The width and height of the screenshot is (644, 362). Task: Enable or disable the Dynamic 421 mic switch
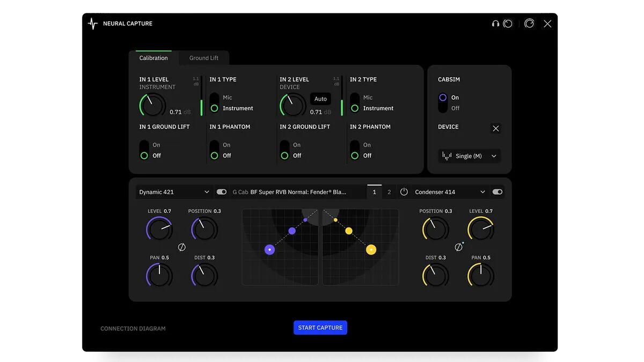pyautogui.click(x=221, y=192)
